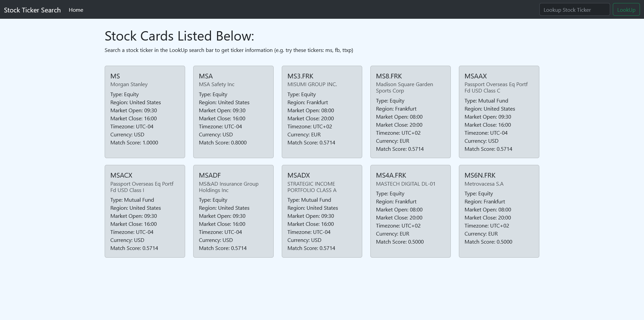Select the MS Morgan Stanley card
644x320 pixels.
point(145,112)
